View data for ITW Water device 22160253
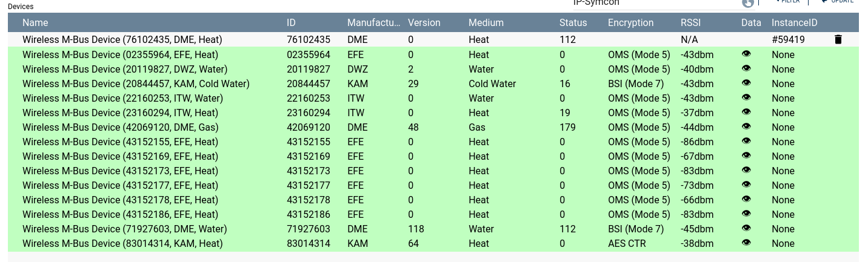This screenshot has width=868, height=262. 746,97
